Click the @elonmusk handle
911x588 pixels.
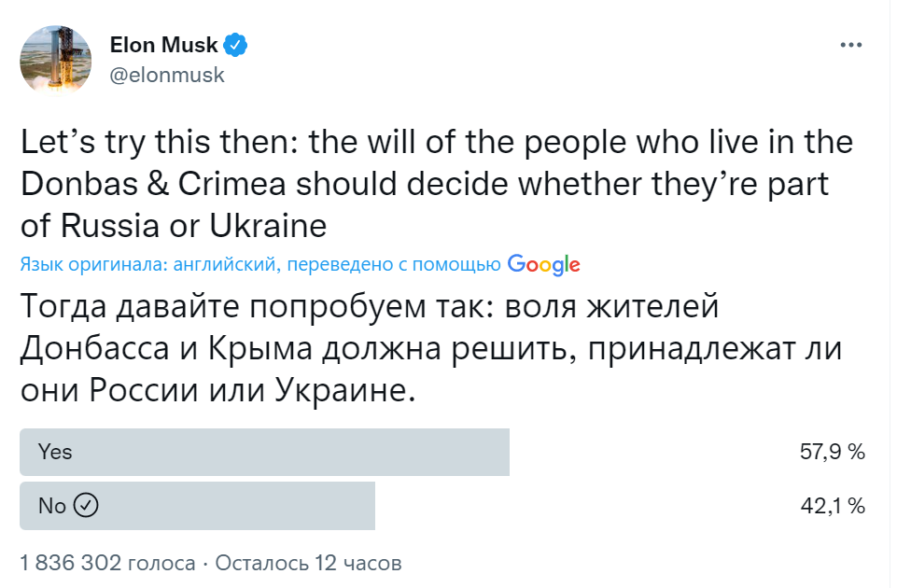(x=167, y=76)
